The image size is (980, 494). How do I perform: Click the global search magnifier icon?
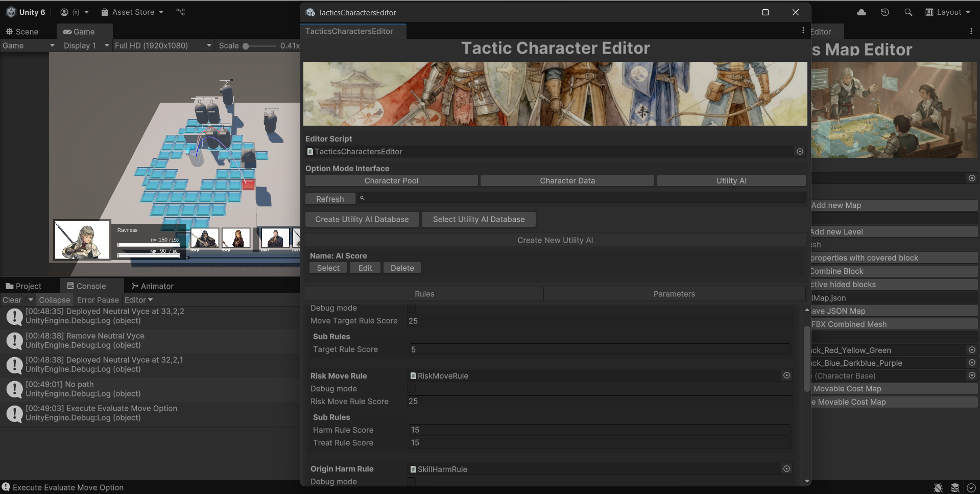coord(908,12)
